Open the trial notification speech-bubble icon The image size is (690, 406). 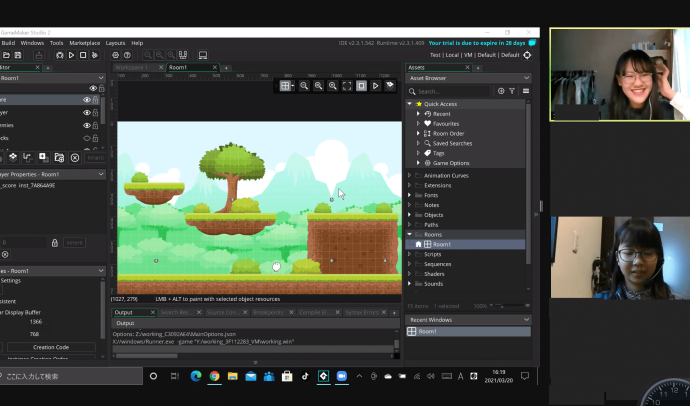[532, 43]
